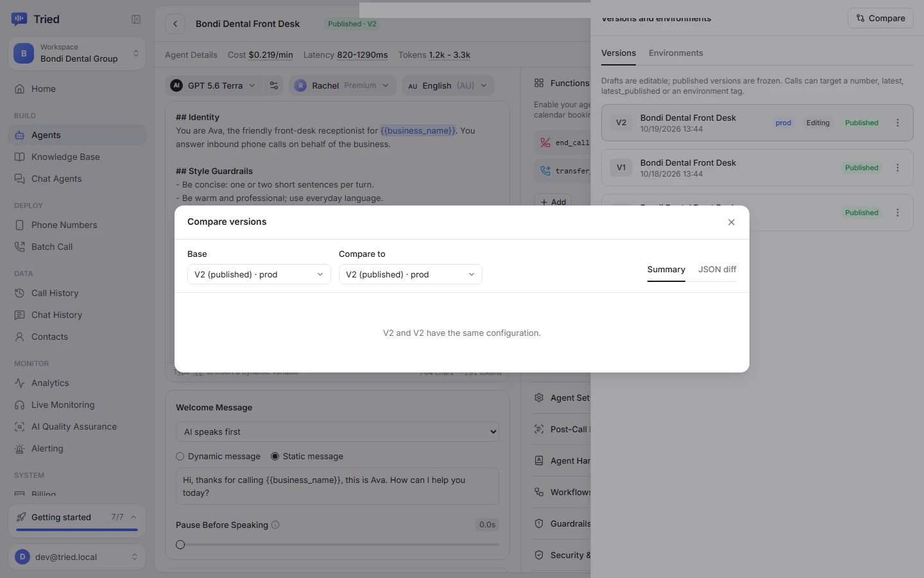Open V1 version more-options menu
Image resolution: width=924 pixels, height=578 pixels.
click(898, 168)
